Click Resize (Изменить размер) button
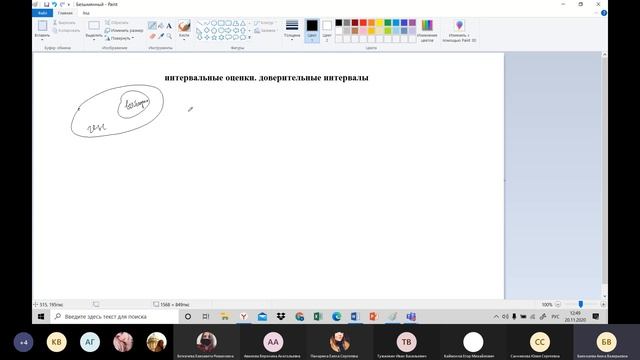Viewport: 640px width, 360px height. click(x=124, y=30)
